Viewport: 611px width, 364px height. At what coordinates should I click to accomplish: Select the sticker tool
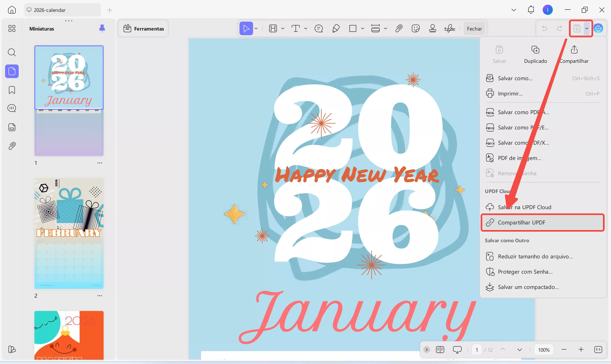pyautogui.click(x=415, y=29)
